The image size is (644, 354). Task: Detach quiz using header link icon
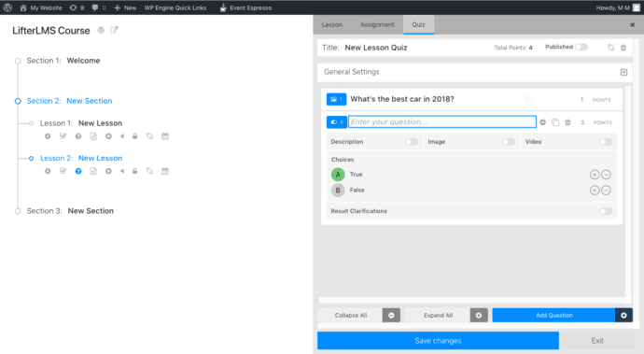coord(610,48)
